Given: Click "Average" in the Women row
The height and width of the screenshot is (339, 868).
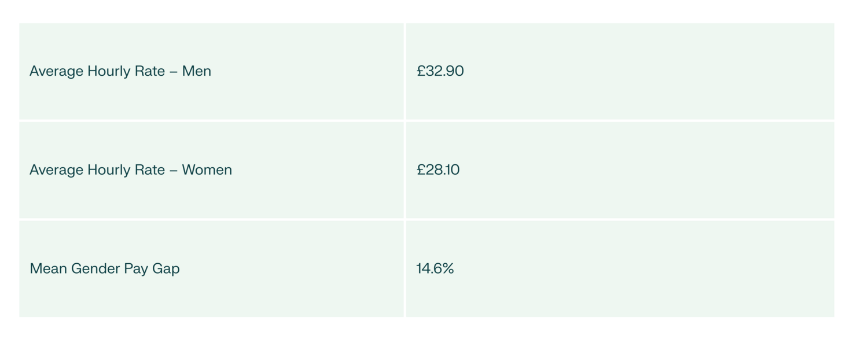Looking at the screenshot, I should [x=56, y=170].
